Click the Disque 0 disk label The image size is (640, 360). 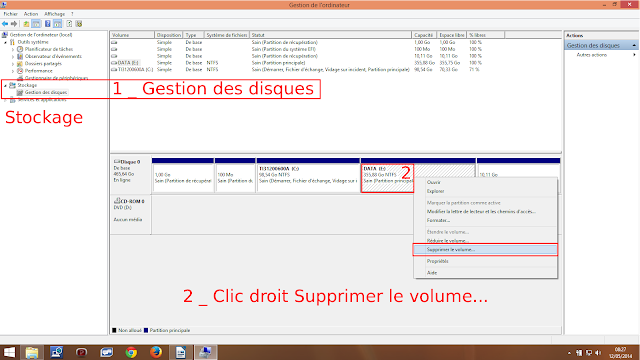pyautogui.click(x=131, y=162)
